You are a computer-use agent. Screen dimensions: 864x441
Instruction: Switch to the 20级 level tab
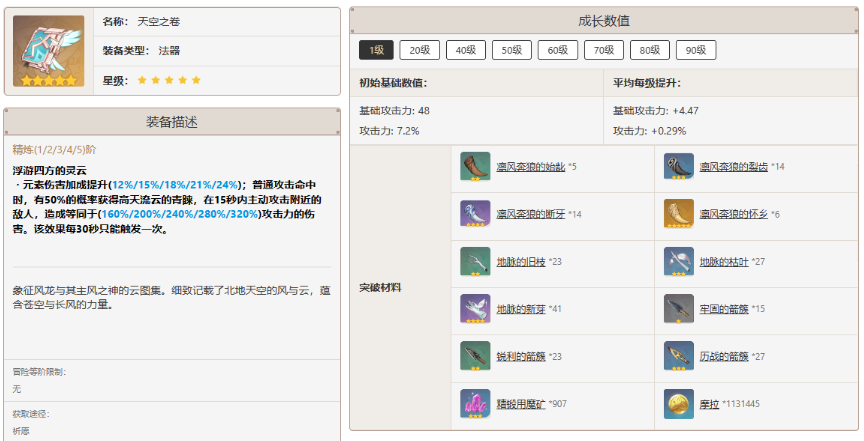click(x=419, y=50)
